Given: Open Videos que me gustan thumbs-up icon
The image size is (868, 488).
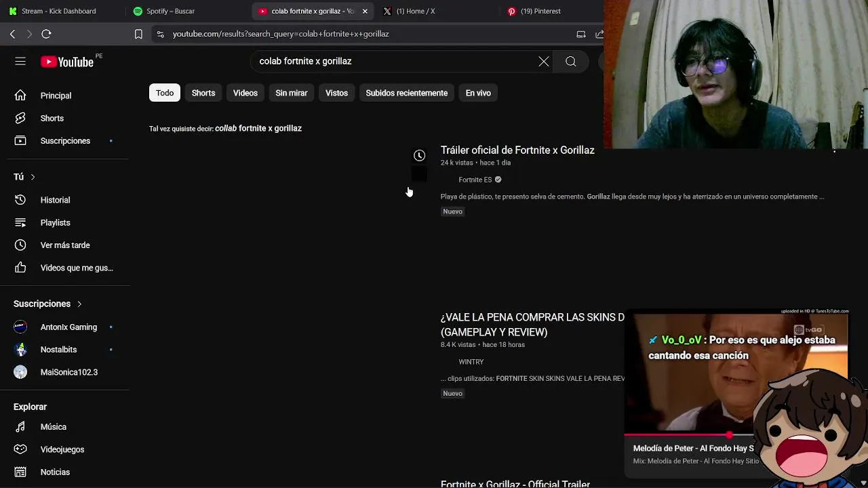Looking at the screenshot, I should (x=20, y=268).
